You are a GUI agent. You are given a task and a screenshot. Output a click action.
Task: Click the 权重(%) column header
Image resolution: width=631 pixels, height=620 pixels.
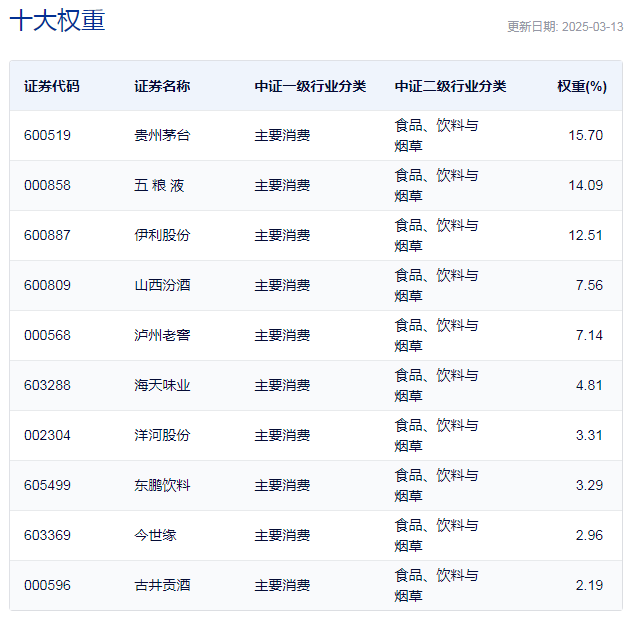(x=582, y=86)
